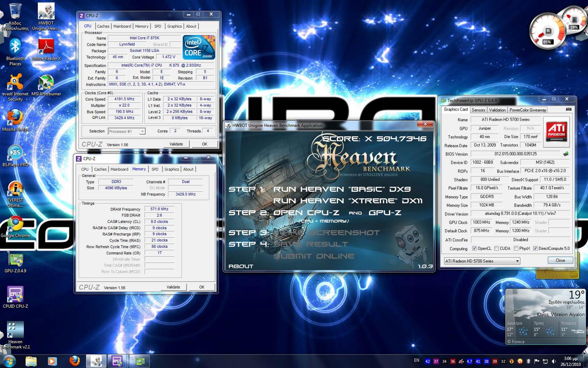This screenshot has width=588, height=368.
Task: Click OK in top CPU-Z window
Action: click(204, 144)
